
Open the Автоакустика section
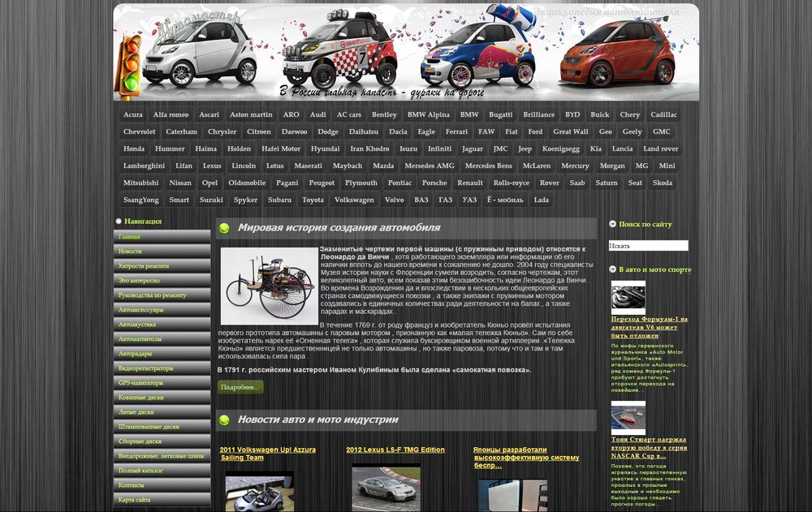click(162, 325)
